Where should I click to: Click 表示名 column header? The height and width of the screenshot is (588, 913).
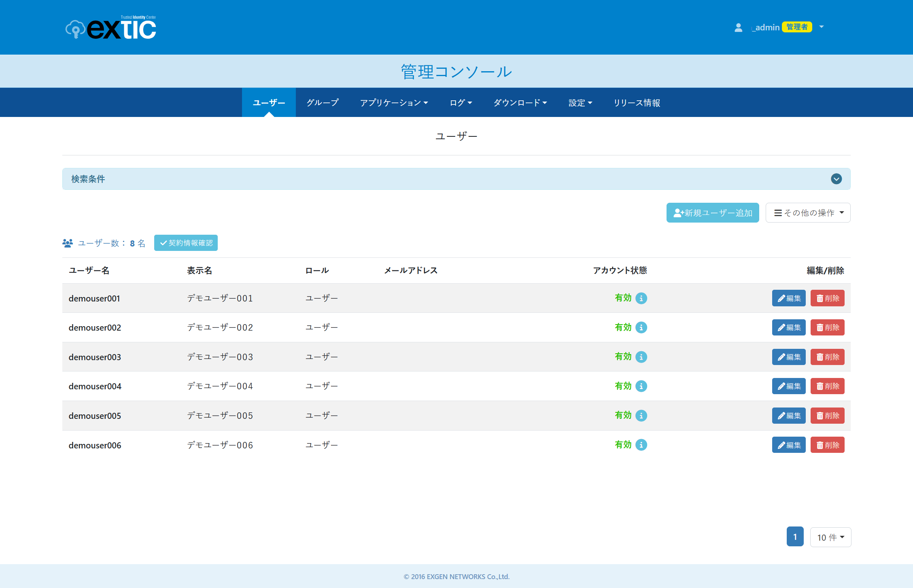pyautogui.click(x=200, y=270)
